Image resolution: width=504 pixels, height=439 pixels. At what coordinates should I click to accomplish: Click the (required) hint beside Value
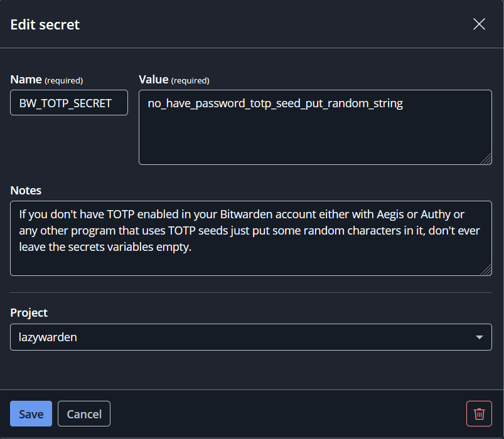(x=190, y=81)
